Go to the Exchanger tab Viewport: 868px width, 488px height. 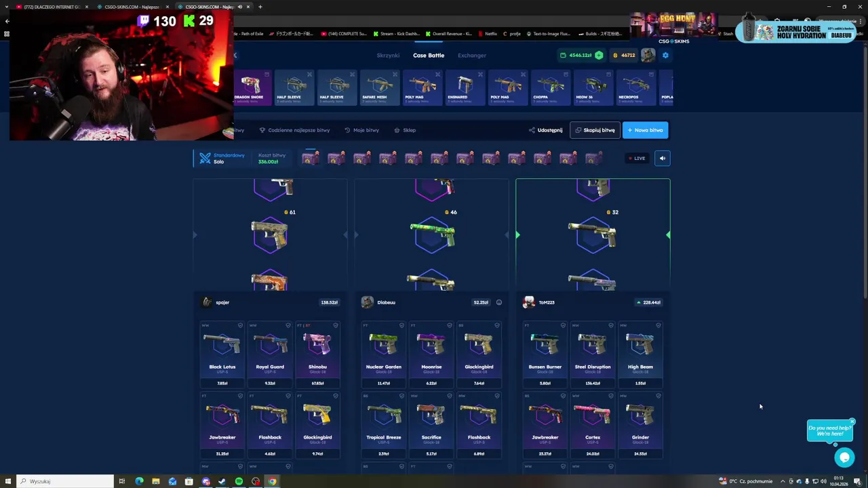472,56
